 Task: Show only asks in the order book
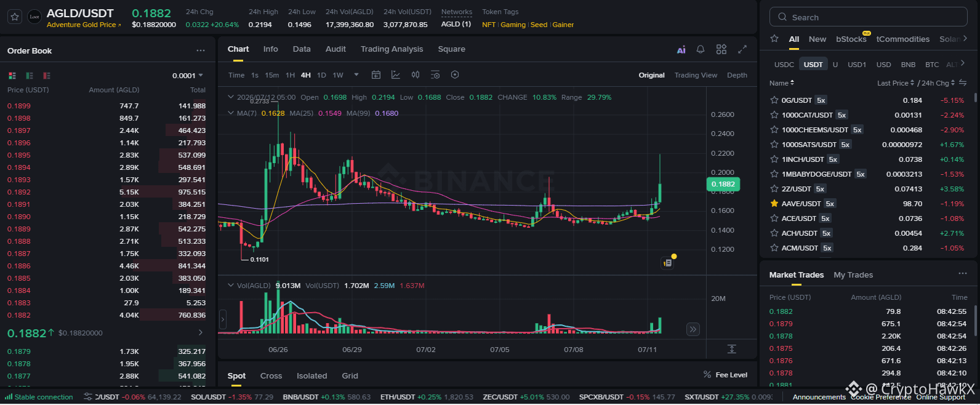point(47,76)
